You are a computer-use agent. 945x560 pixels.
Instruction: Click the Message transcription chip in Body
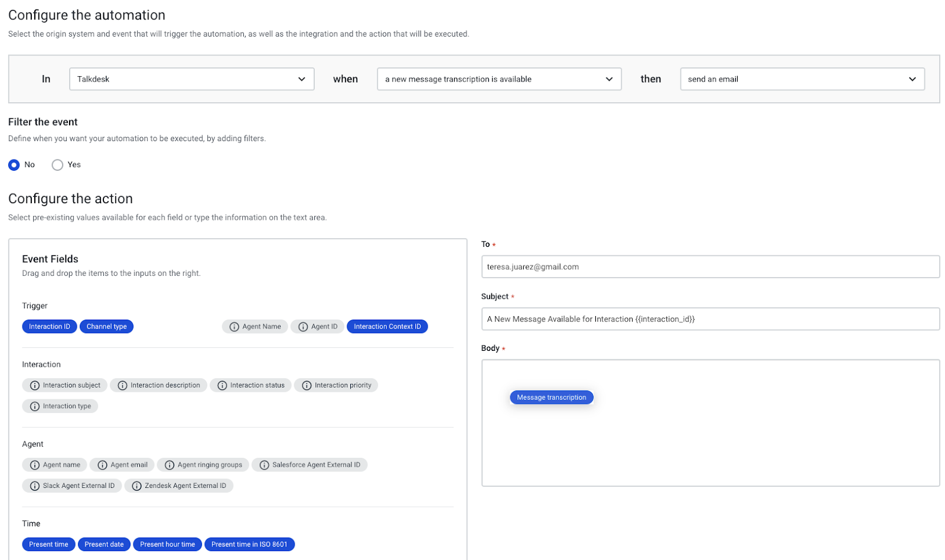coord(552,398)
